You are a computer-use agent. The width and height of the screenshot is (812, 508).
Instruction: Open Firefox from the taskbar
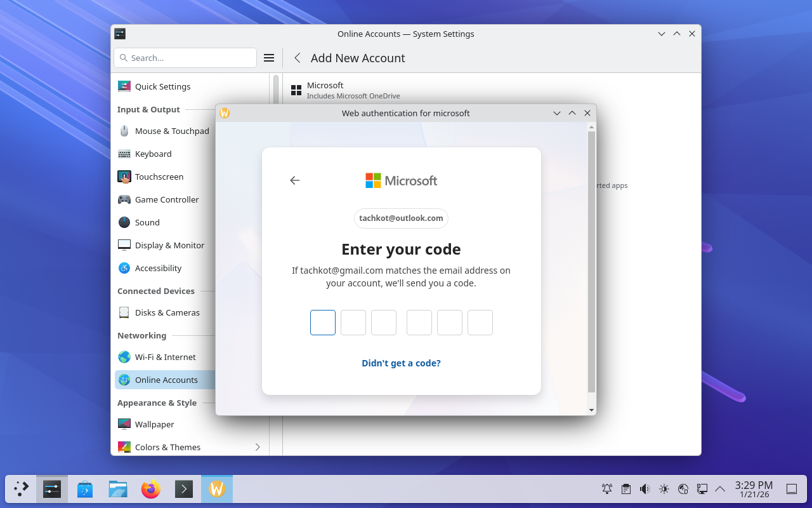(151, 489)
